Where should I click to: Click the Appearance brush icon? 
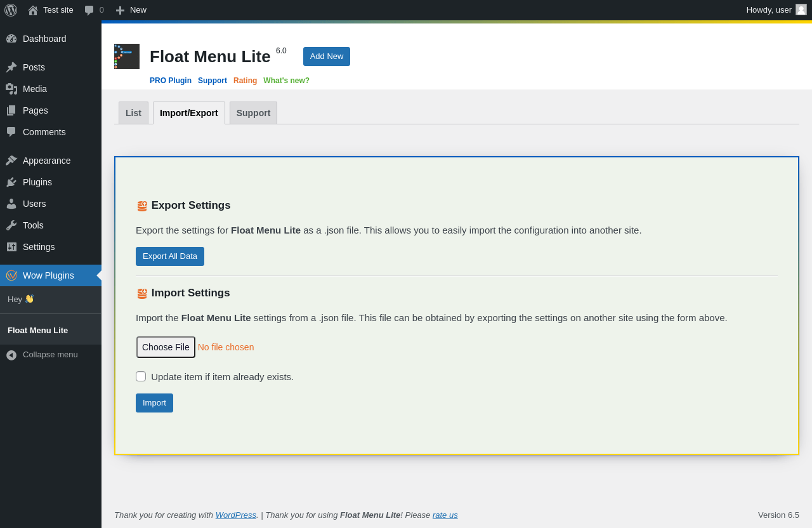11,161
